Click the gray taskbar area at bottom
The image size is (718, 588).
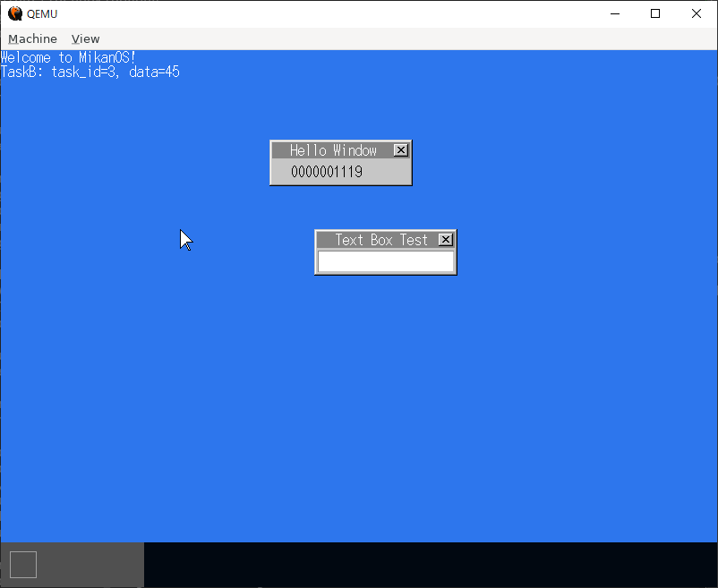[98, 564]
